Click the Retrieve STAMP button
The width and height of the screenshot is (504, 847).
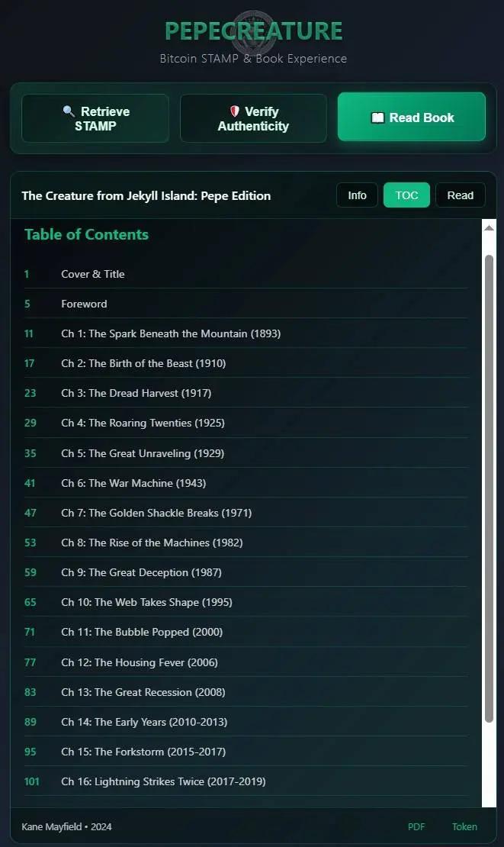tap(95, 118)
